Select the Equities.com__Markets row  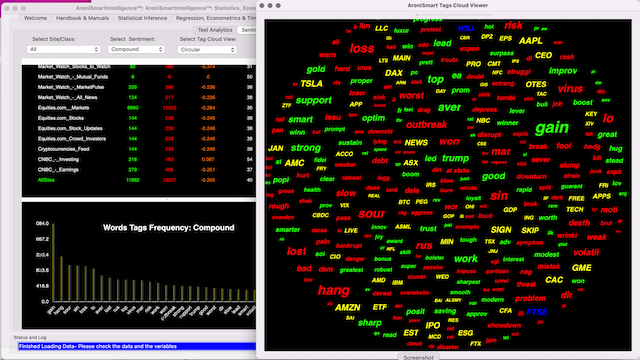139,108
